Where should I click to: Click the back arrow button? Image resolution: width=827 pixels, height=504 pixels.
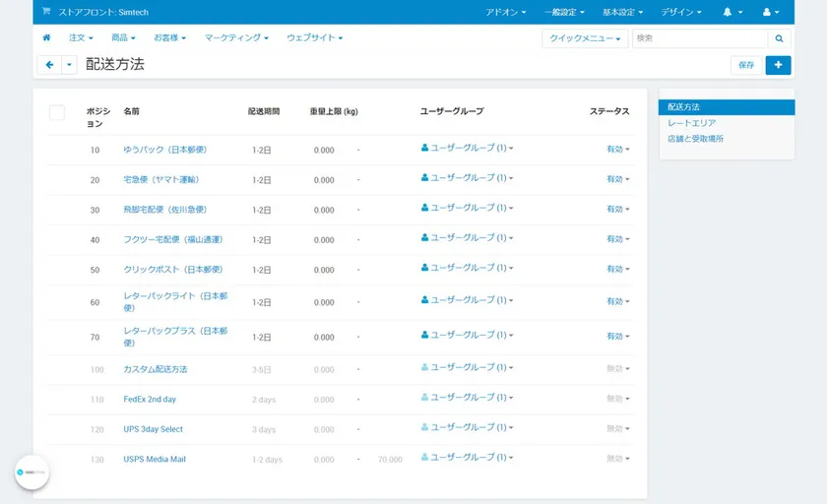tap(49, 64)
